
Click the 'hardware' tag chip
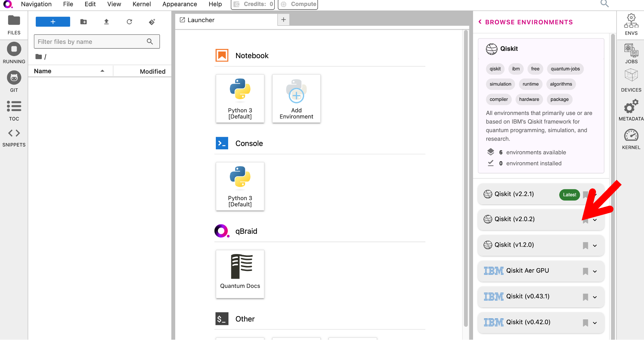tap(529, 100)
